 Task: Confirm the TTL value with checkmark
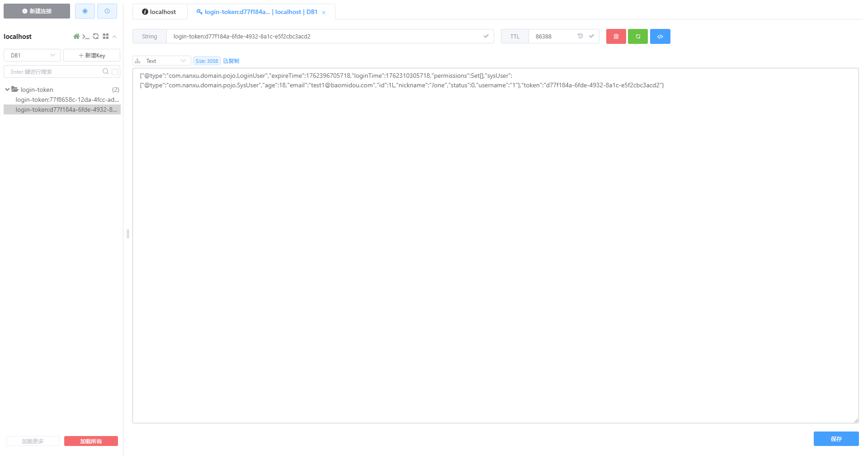(591, 36)
